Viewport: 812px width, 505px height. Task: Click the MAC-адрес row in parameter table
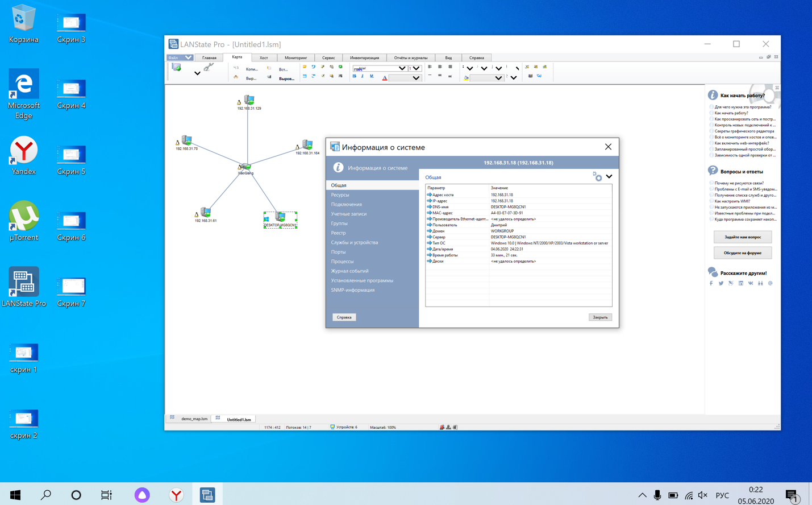tap(518, 213)
